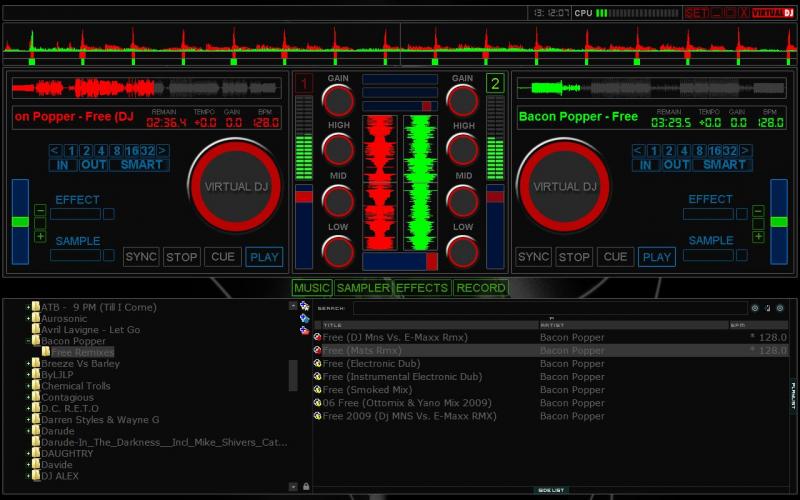Click the deck 1 pitch slider handle
The image size is (800, 500).
20,221
